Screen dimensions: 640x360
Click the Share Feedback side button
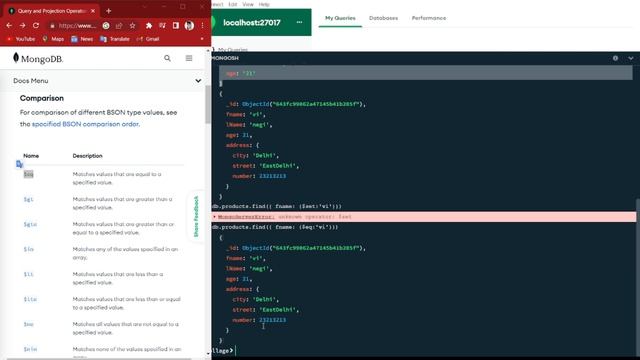pos(196,216)
